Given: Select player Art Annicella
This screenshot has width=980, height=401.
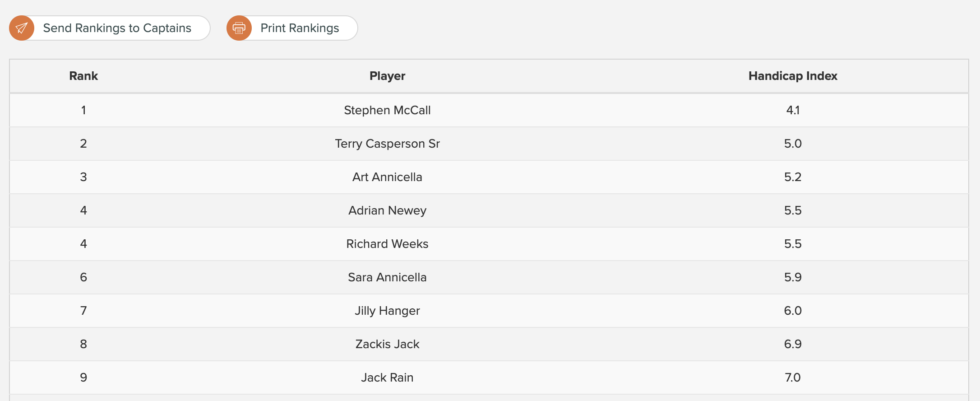Looking at the screenshot, I should (387, 177).
